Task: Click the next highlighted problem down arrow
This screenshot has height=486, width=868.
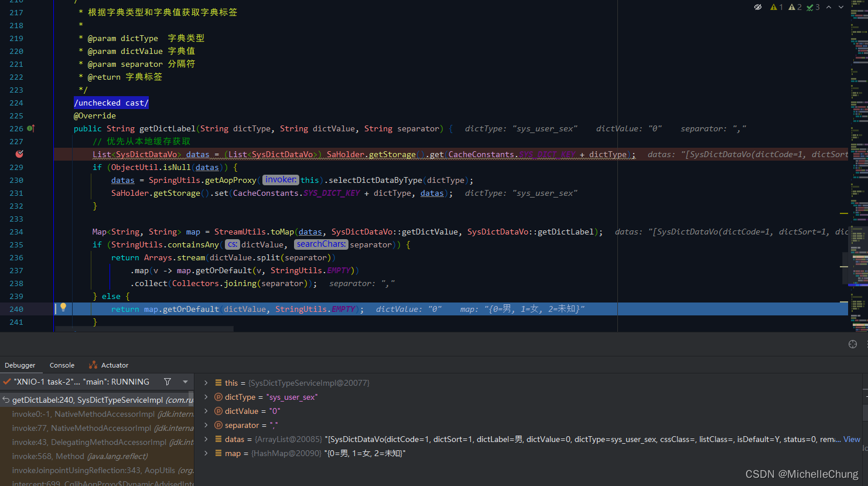Action: click(x=840, y=7)
